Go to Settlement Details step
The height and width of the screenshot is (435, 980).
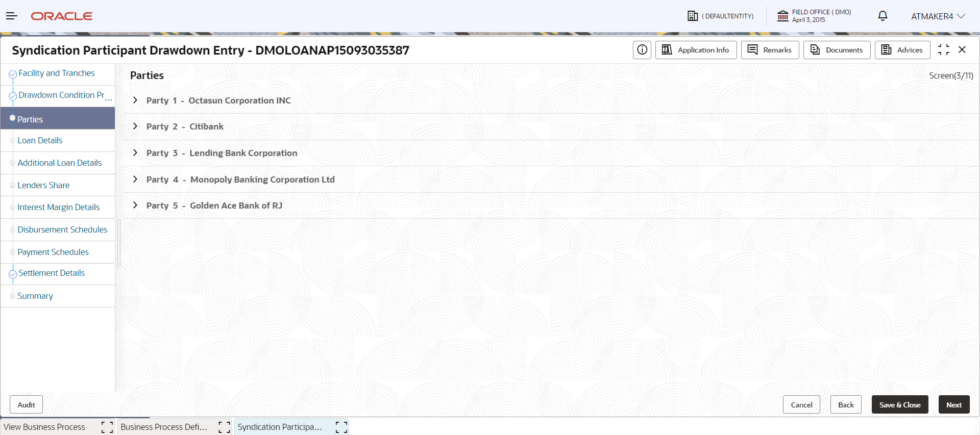point(52,273)
